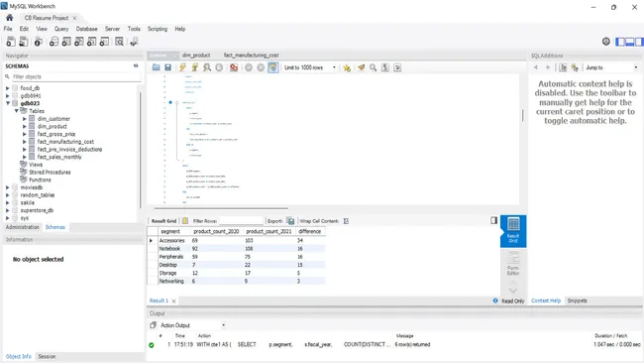Click the create new function icon
Screen dimensions: 644x363
[105, 42]
